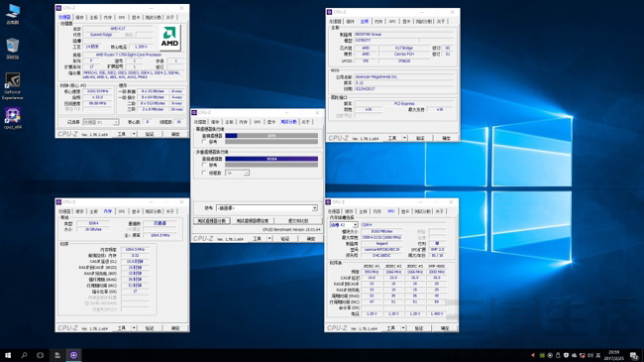Open the Recycle Bin desktop icon
644x362 pixels.
coord(13,49)
